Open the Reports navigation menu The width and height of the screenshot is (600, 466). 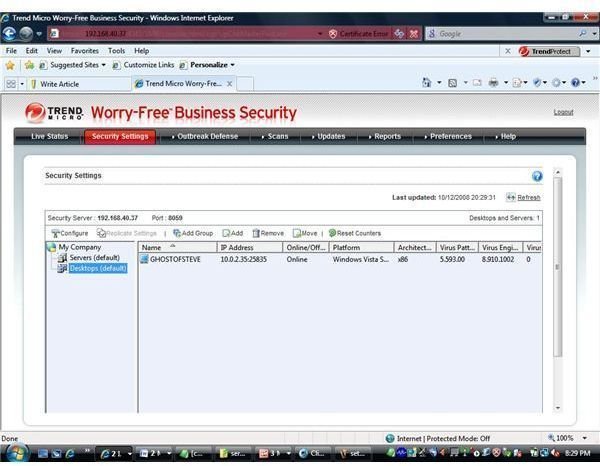pyautogui.click(x=385, y=136)
